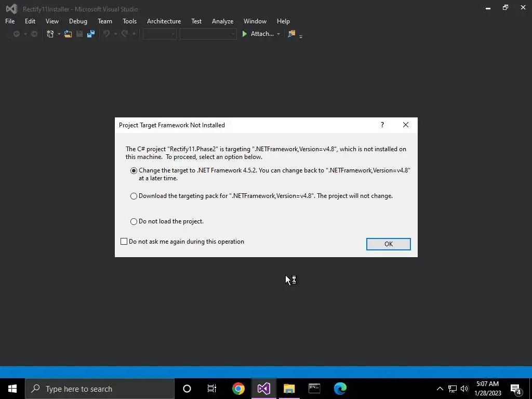Click the Visual Studio taskbar icon
This screenshot has width=532, height=399.
tap(263, 389)
